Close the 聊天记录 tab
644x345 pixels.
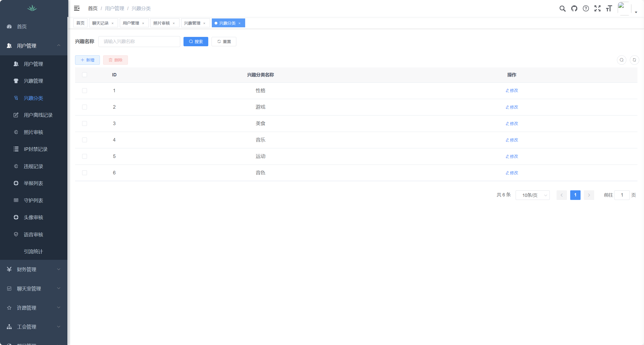pos(113,23)
